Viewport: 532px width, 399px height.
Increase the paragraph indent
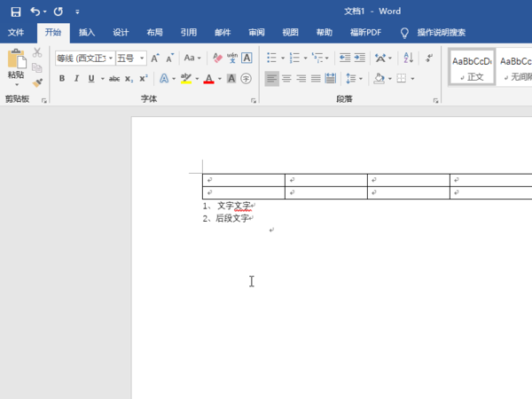click(x=360, y=58)
